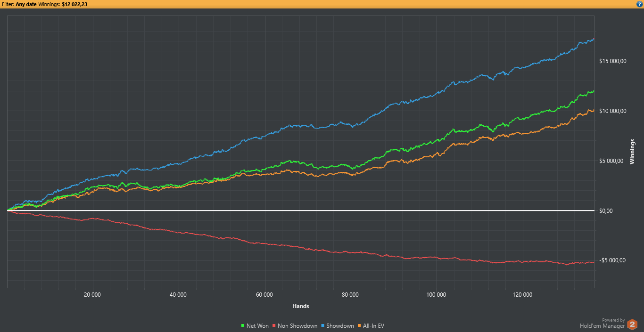Open the Any date filter

point(27,4)
